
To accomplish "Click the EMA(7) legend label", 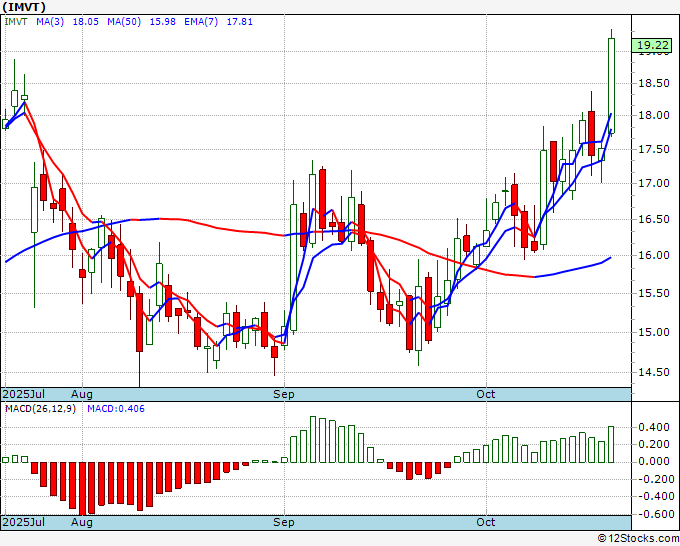I will point(201,22).
